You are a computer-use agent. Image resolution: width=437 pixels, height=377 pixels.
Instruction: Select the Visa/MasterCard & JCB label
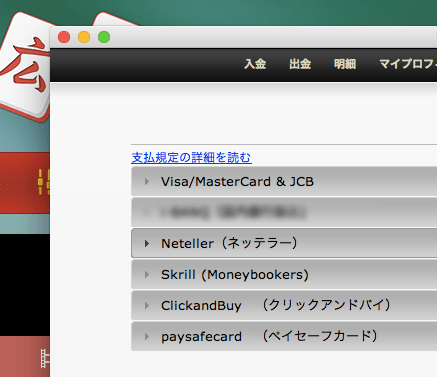coord(237,182)
